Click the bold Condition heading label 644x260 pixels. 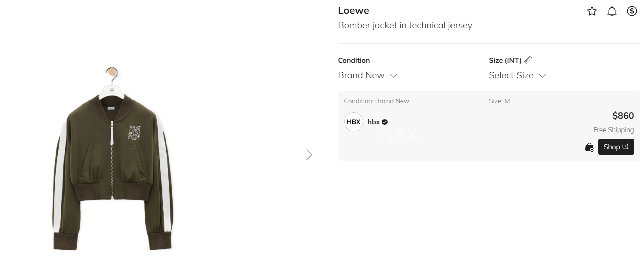(x=354, y=60)
